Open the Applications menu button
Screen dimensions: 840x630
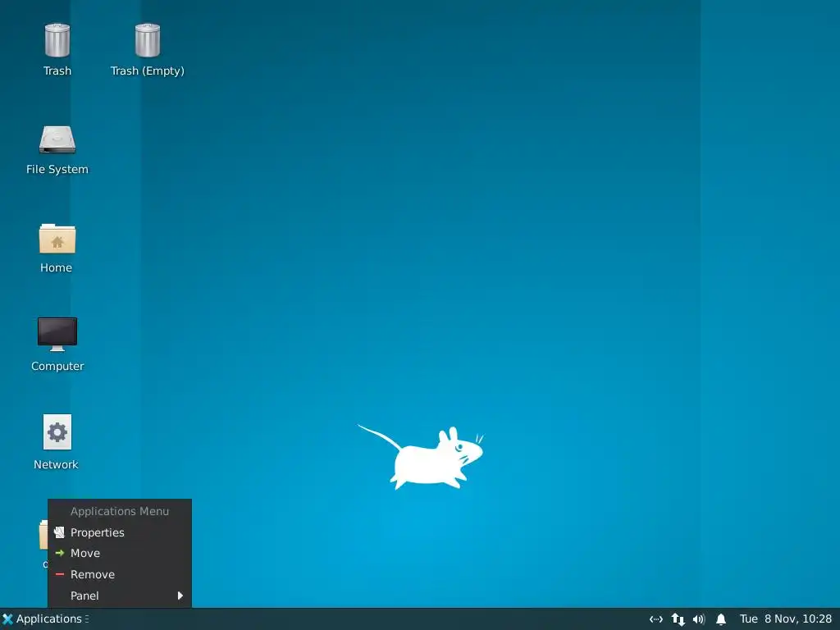tap(42, 619)
